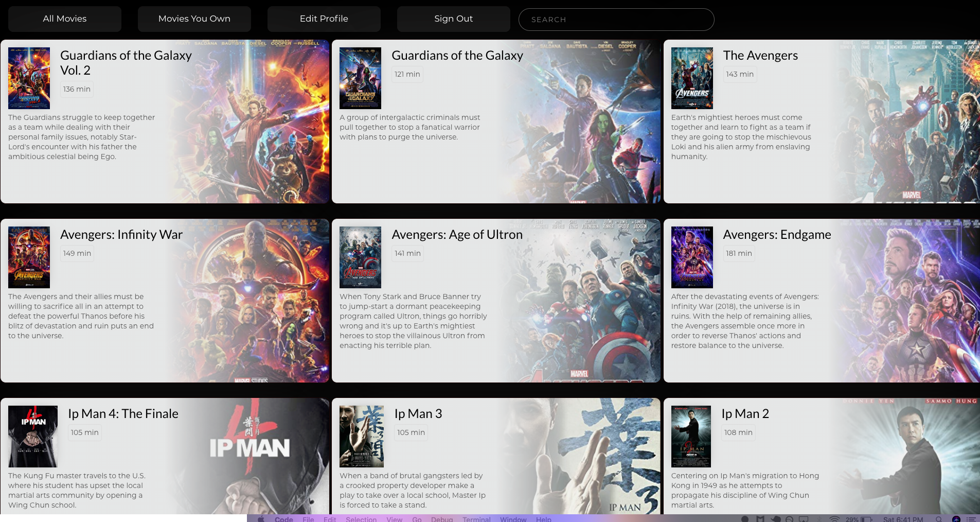Viewport: 980px width, 522px height.
Task: Open the All Movies page
Action: point(65,19)
